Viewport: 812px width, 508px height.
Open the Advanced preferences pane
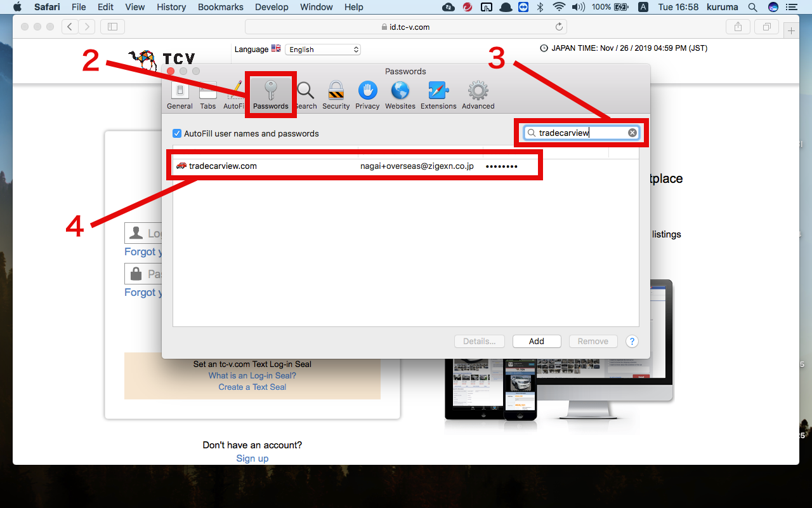coord(478,95)
